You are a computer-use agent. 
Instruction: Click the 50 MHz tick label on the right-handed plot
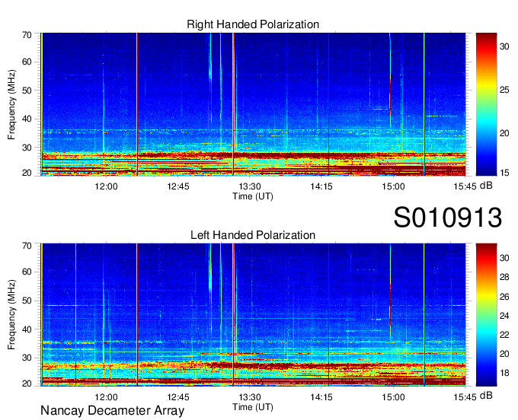27,91
